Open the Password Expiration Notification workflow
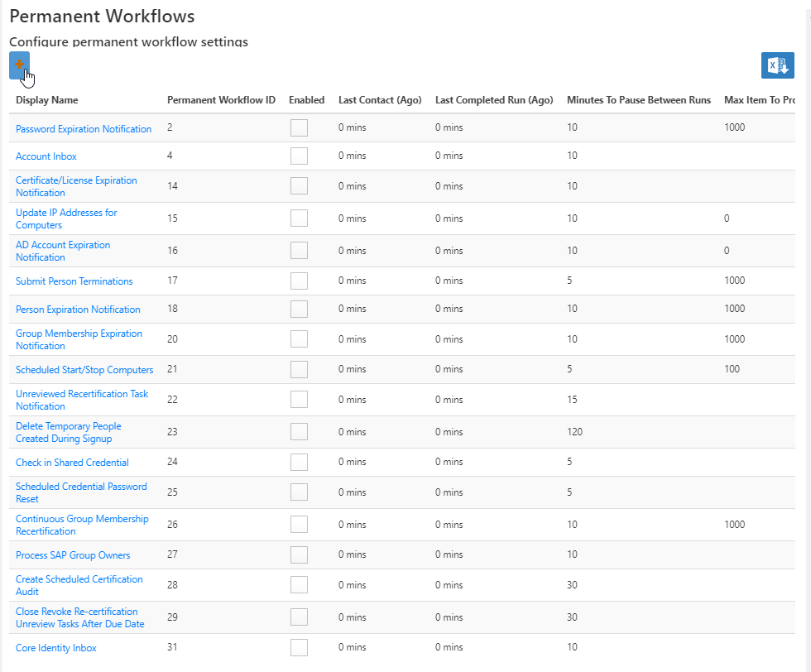811x672 pixels. coord(84,128)
